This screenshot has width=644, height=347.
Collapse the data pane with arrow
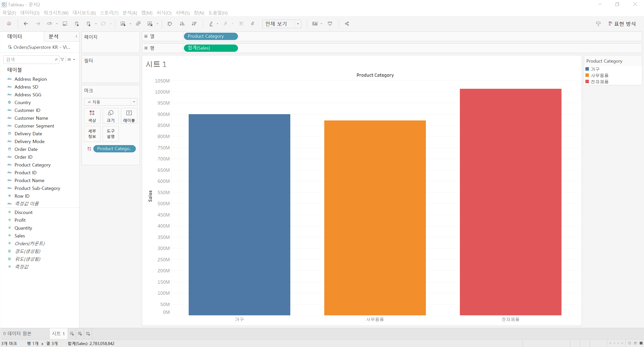76,36
